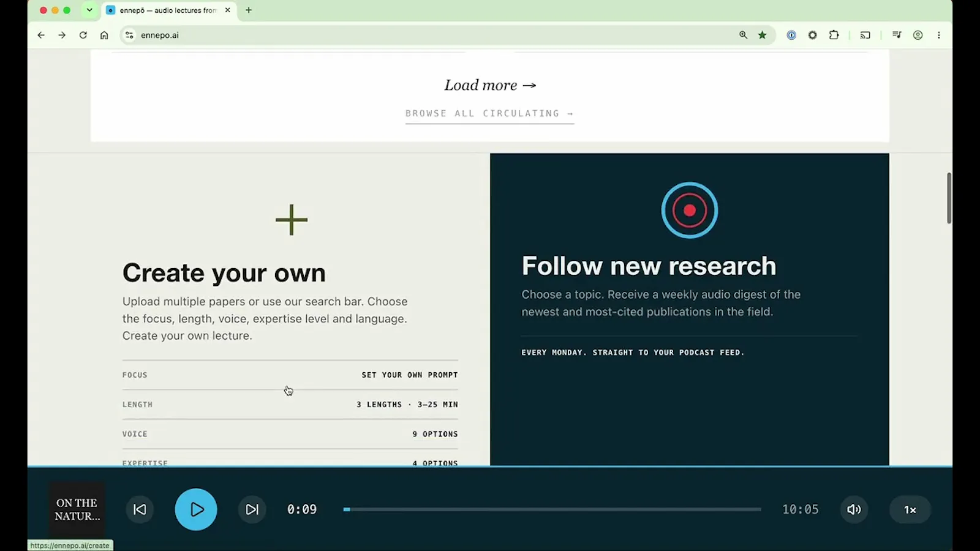Open the cast media icon
980x551 pixels.
(865, 35)
